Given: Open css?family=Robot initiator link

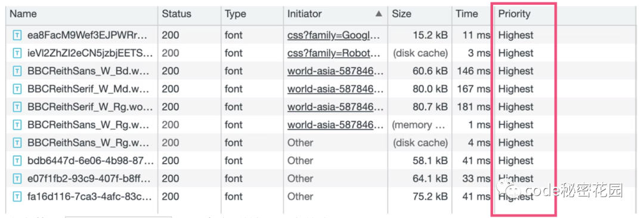Looking at the screenshot, I should pos(336,53).
